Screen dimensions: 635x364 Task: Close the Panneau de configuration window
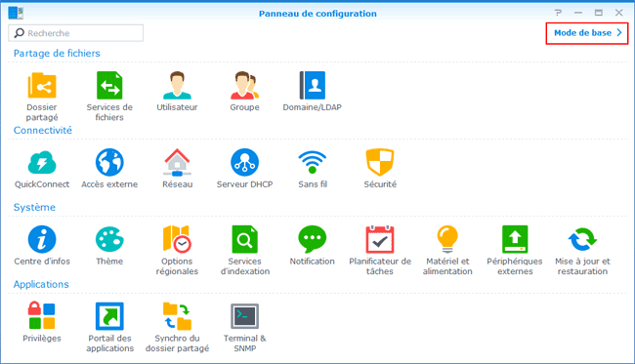(x=618, y=13)
